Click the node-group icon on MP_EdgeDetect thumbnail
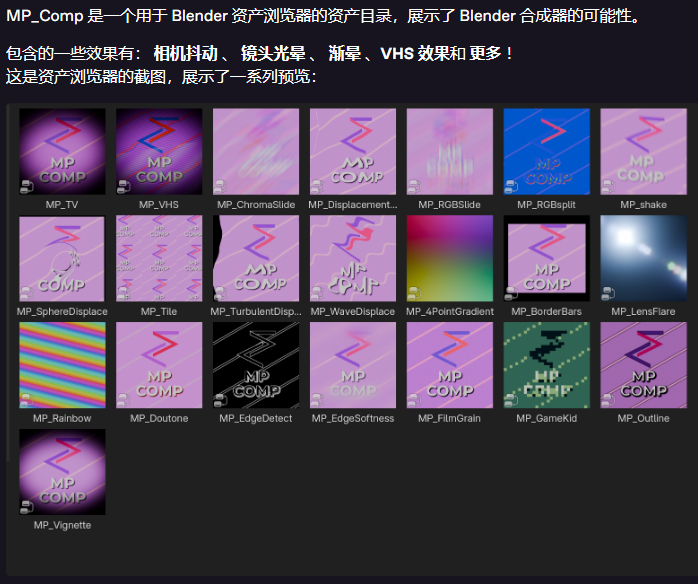This screenshot has width=698, height=584. click(220, 400)
